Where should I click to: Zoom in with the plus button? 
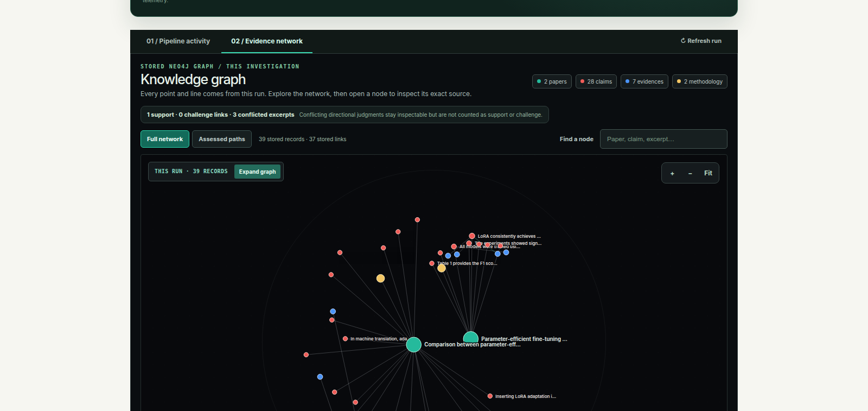pos(672,173)
